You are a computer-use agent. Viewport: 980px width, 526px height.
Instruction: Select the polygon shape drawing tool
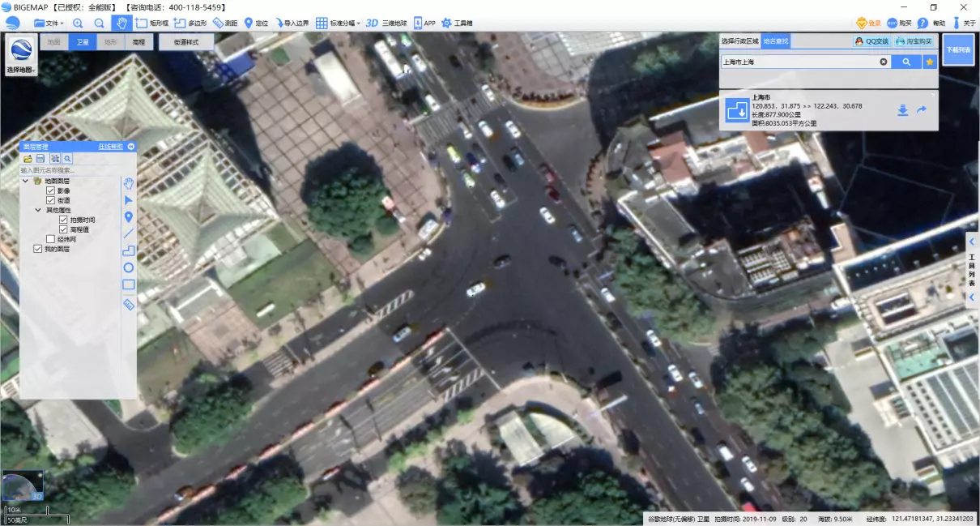[128, 250]
